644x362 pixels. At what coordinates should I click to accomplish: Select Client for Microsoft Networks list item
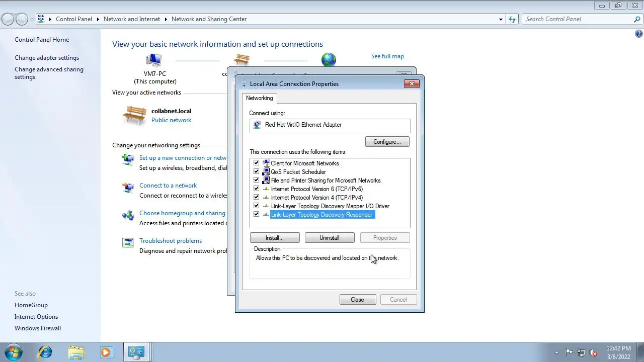point(304,163)
